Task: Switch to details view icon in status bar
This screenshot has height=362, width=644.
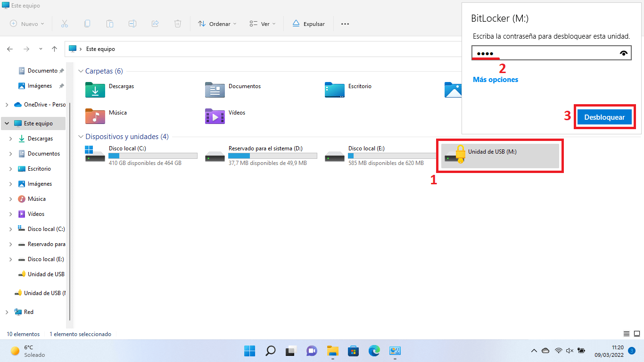Action: click(626, 334)
